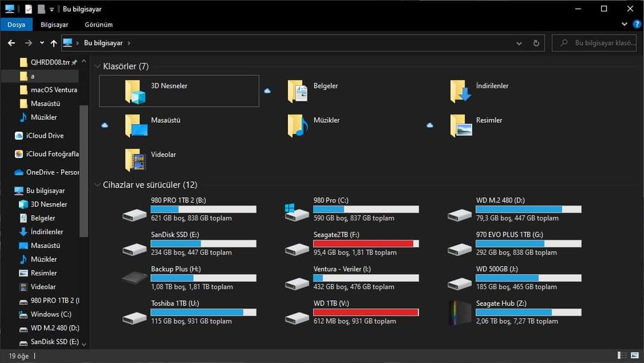The image size is (644, 363).
Task: Click the properties icon in the title bar
Action: point(29,9)
